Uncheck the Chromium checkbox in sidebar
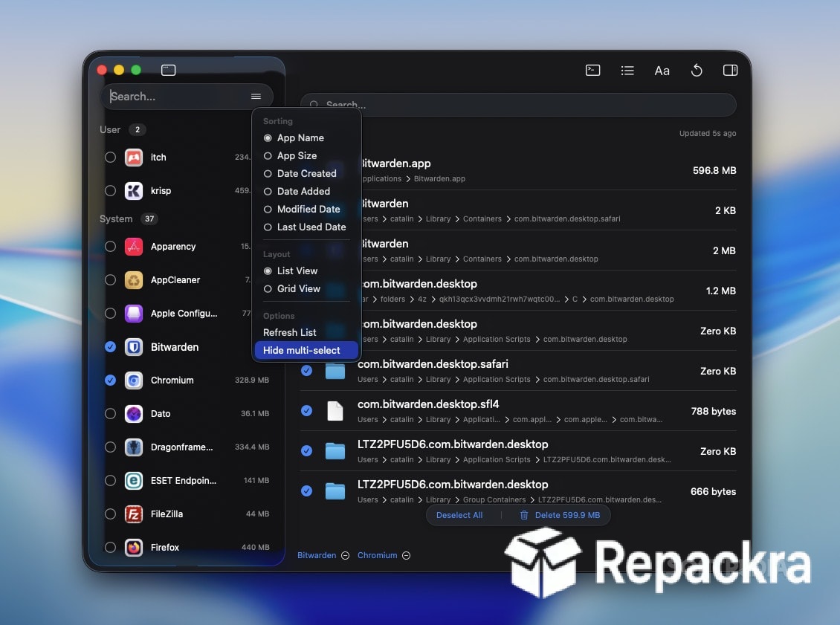840x625 pixels. click(110, 380)
